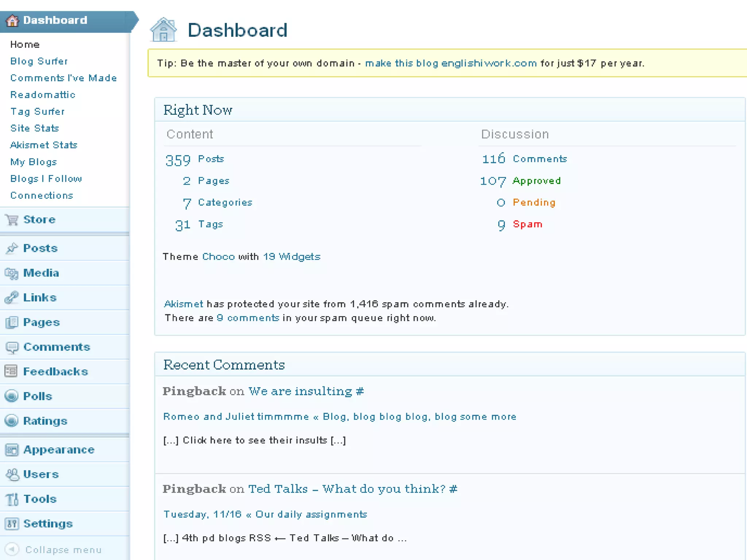Open the Appearance menu section

[x=58, y=450]
